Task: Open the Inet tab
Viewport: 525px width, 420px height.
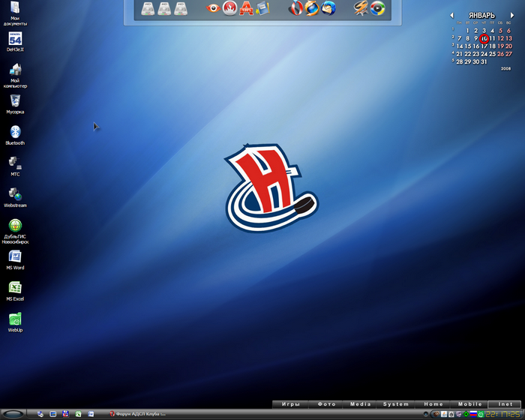Action: 505,404
